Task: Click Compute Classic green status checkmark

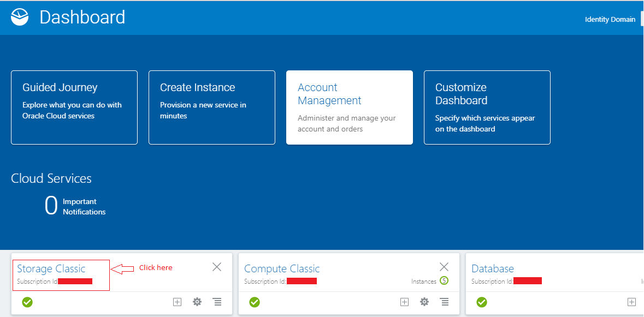Action: tap(255, 302)
